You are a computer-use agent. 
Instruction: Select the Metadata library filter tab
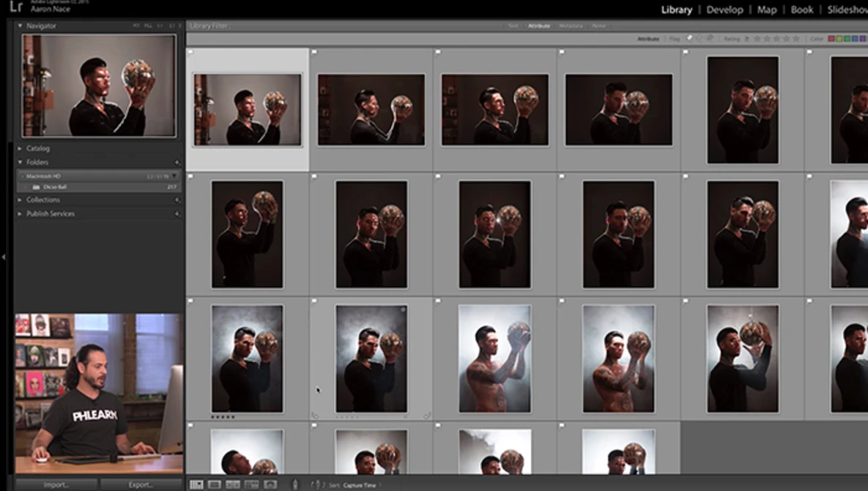[571, 26]
